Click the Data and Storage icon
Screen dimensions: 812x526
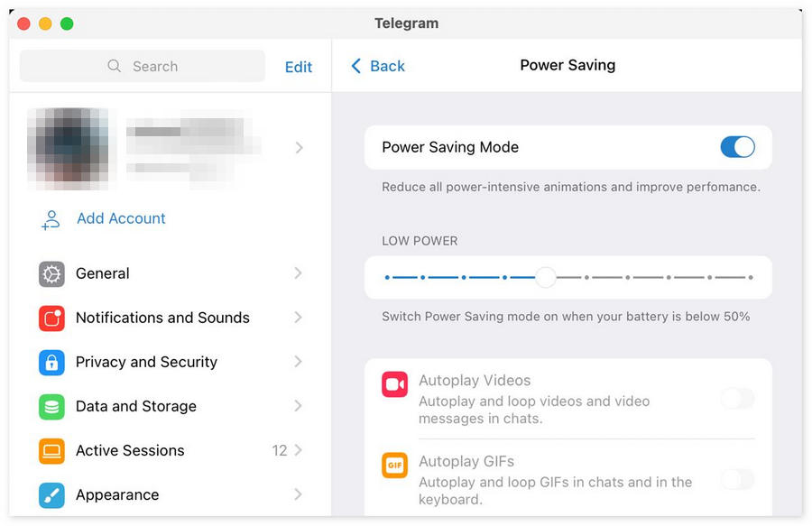(51, 407)
